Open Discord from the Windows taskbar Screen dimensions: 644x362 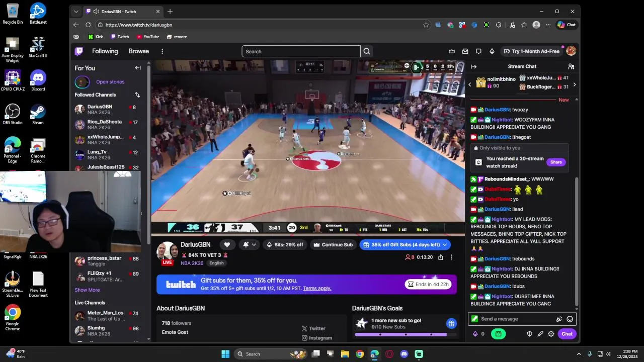[x=404, y=354]
